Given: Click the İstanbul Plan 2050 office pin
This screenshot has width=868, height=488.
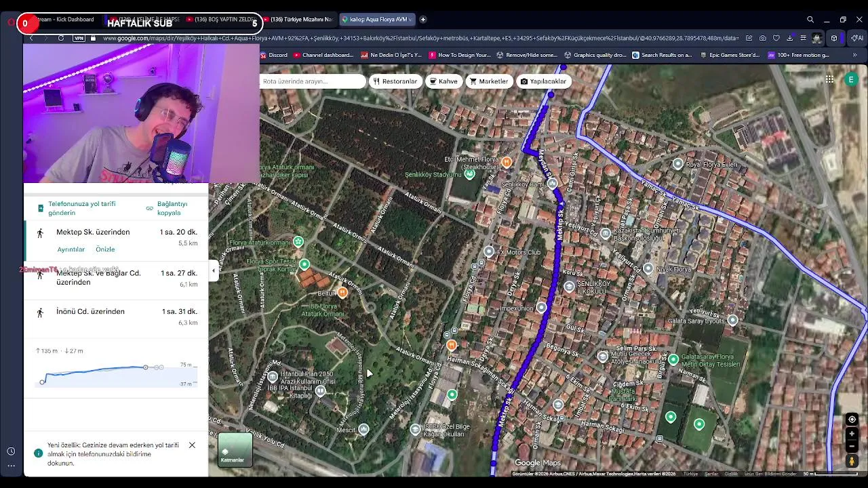Looking at the screenshot, I should (x=273, y=376).
